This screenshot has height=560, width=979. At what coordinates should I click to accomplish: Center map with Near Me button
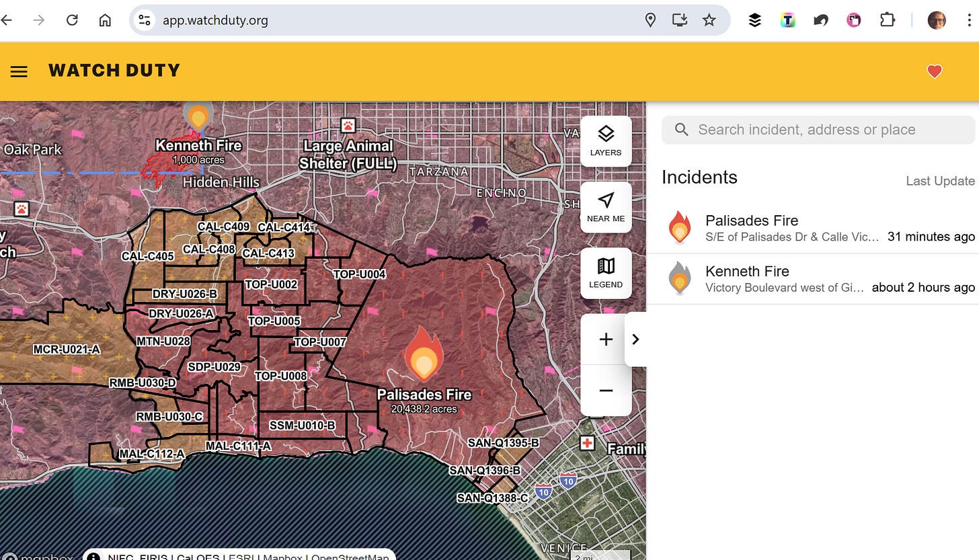pyautogui.click(x=606, y=207)
